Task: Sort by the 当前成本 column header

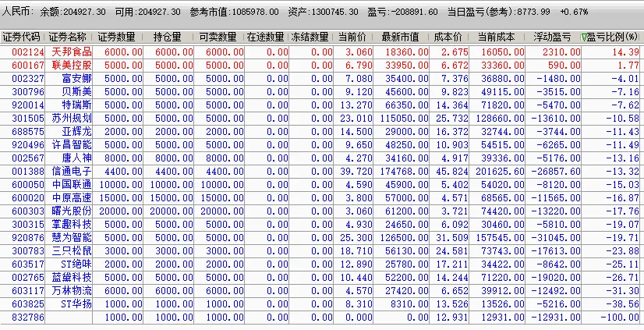Action: pos(496,37)
